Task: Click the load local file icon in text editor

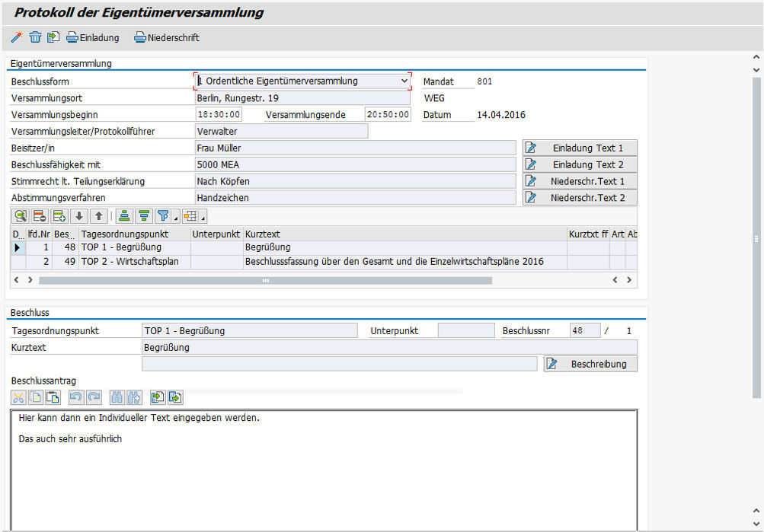Action: click(x=157, y=397)
